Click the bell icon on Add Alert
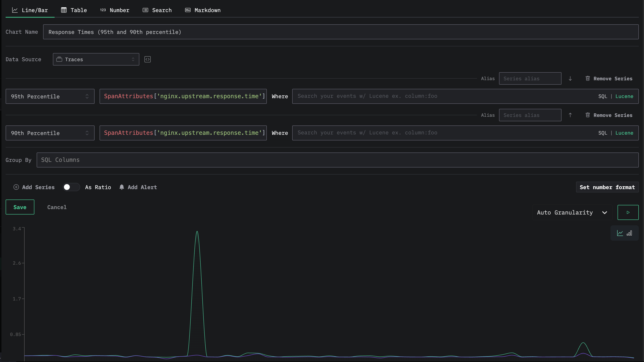This screenshot has height=362, width=644. [x=122, y=187]
